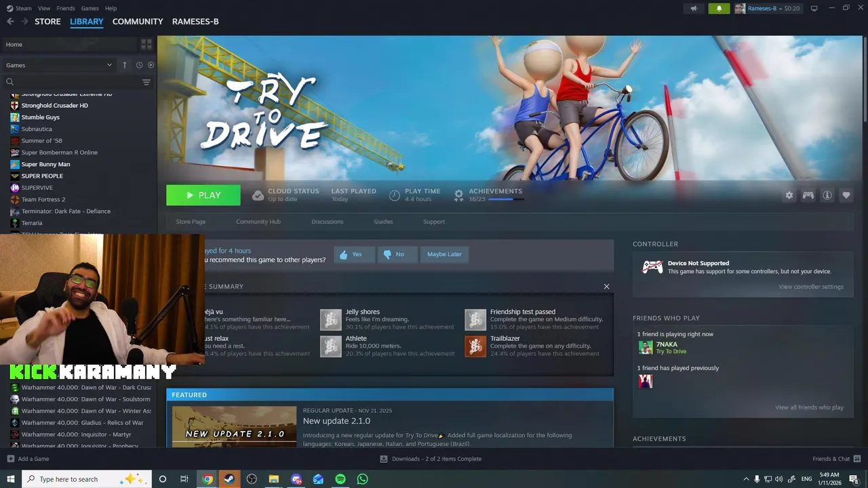Open Chrome from the taskbar

click(x=208, y=479)
